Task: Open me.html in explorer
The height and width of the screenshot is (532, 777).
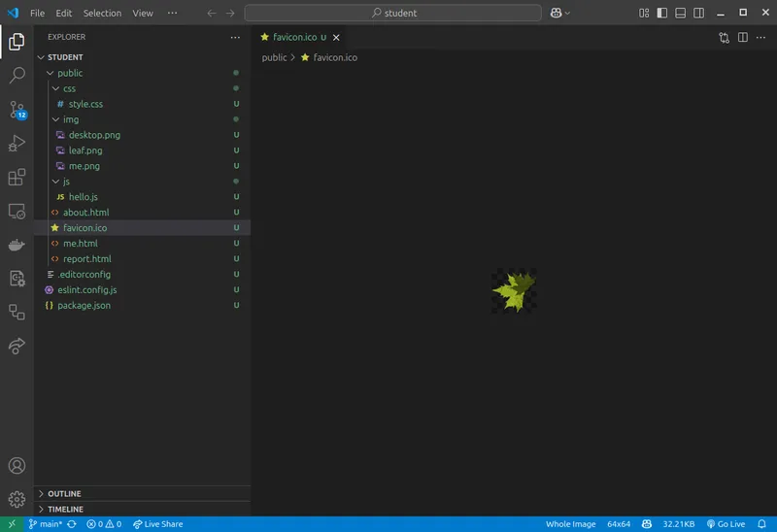Action: click(x=142, y=244)
